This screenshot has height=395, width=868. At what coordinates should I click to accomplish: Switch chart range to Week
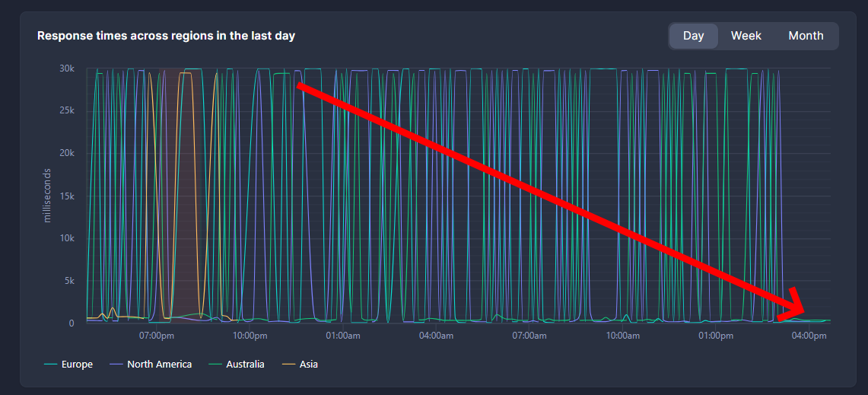click(746, 36)
